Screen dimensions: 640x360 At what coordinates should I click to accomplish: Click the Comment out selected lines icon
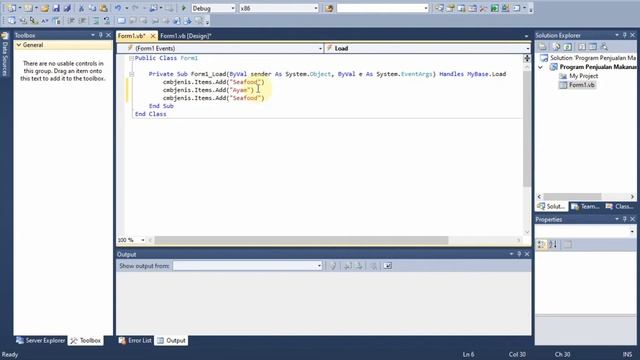pos(96,20)
